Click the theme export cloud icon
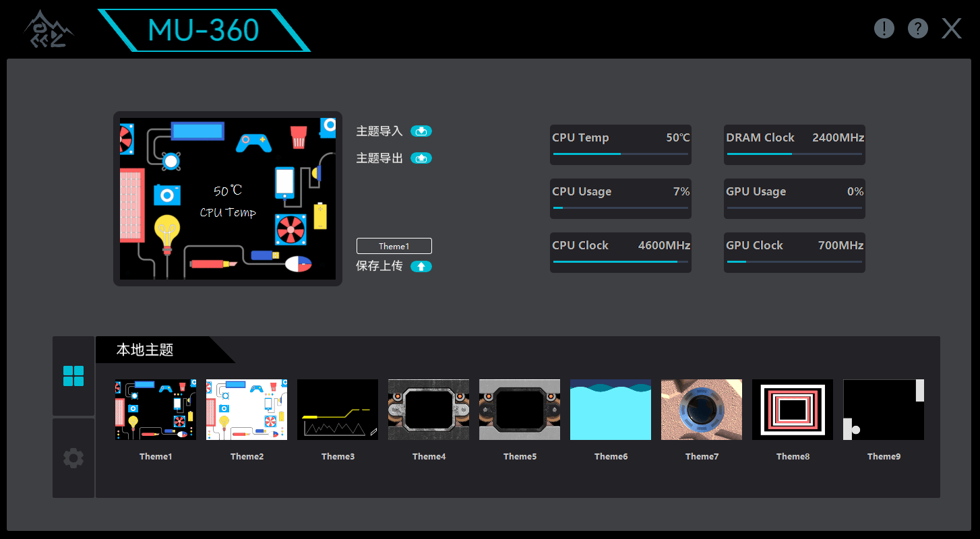980x539 pixels. click(421, 158)
